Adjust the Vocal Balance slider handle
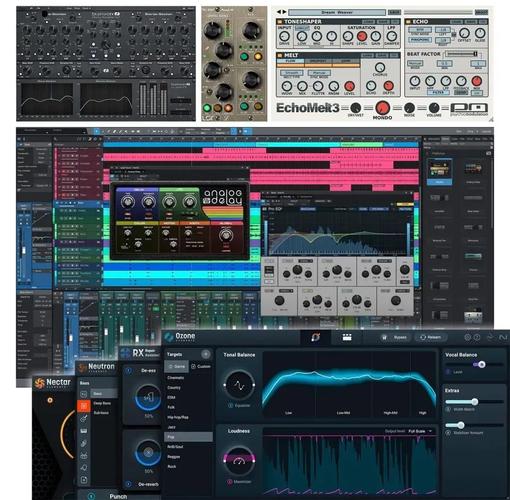This screenshot has width=510, height=500. point(481,364)
